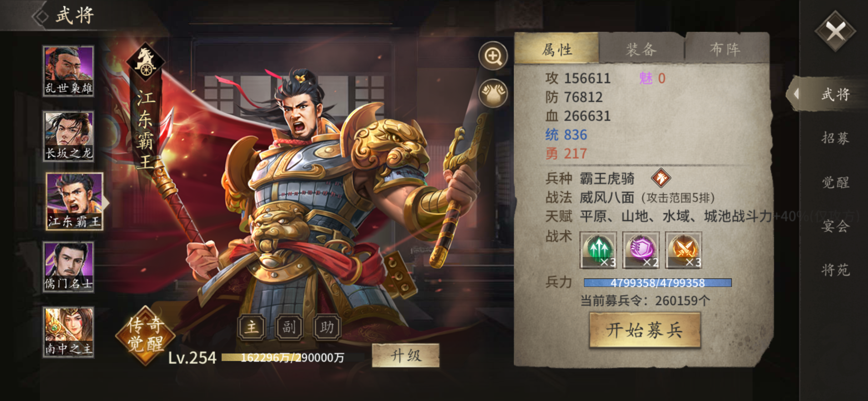Image resolution: width=868 pixels, height=401 pixels.
Task: Open 觉醒 in the right side menu
Action: [x=836, y=182]
